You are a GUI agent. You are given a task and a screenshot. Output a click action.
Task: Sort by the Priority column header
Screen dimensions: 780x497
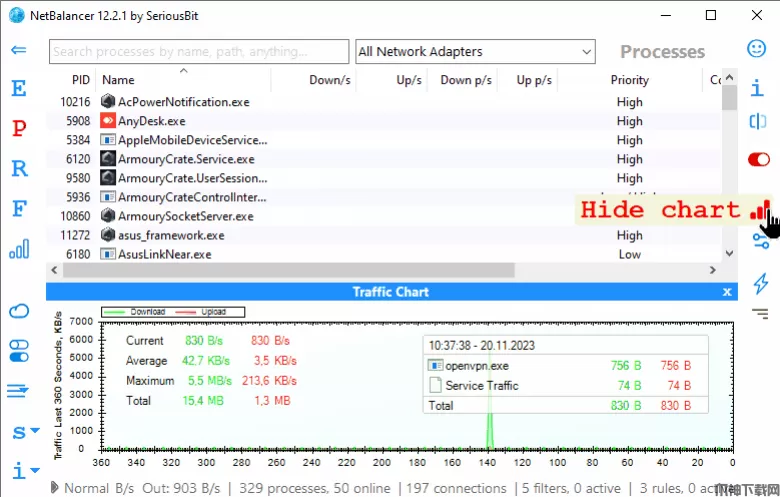coord(629,80)
